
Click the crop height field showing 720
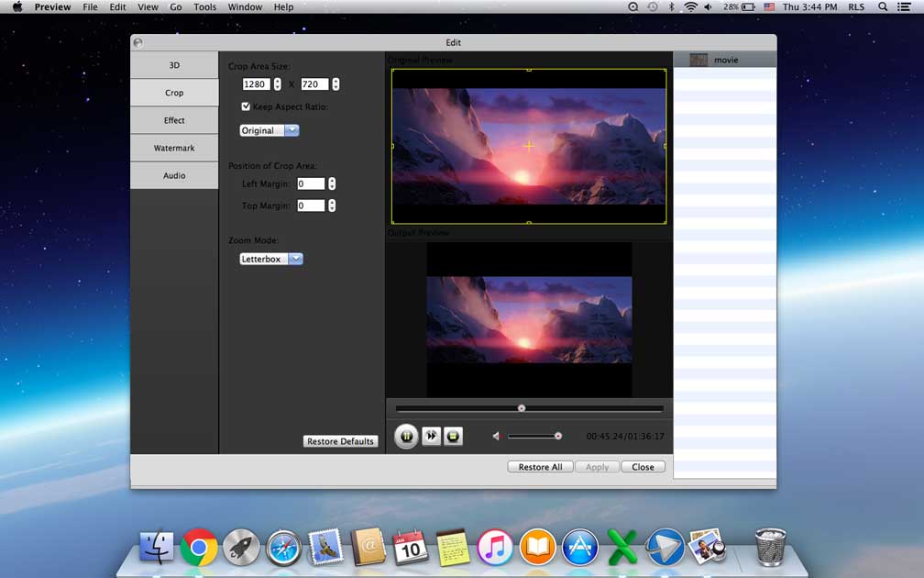[314, 84]
